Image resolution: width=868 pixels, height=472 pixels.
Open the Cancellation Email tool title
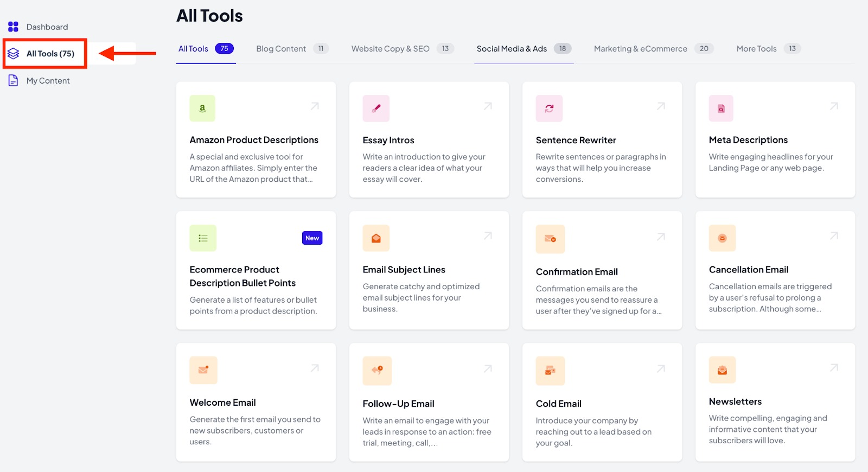pos(748,270)
